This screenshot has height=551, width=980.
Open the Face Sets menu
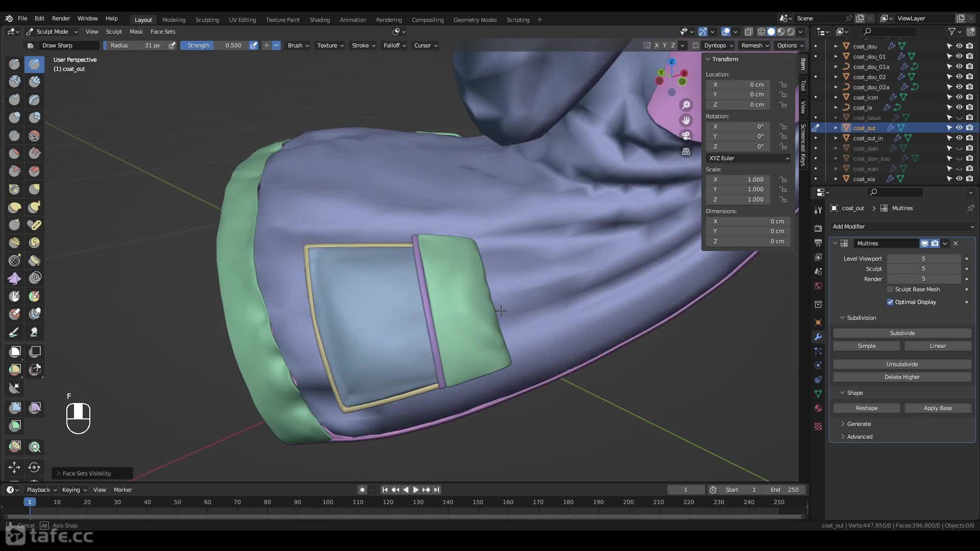163,32
